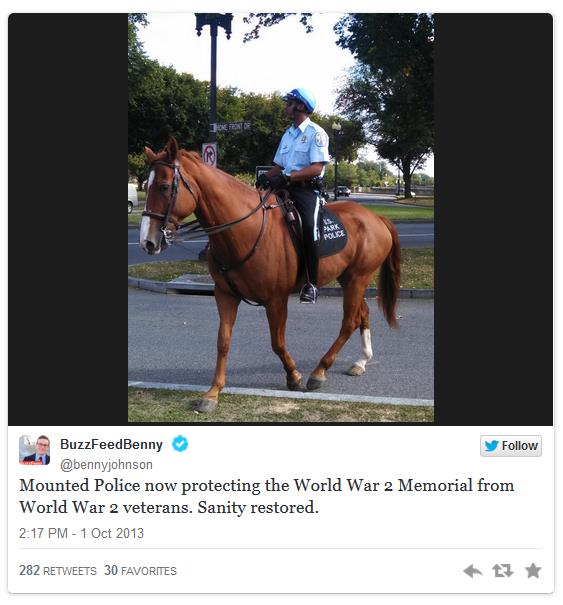Favorite the tweet with the star icon

533,571
